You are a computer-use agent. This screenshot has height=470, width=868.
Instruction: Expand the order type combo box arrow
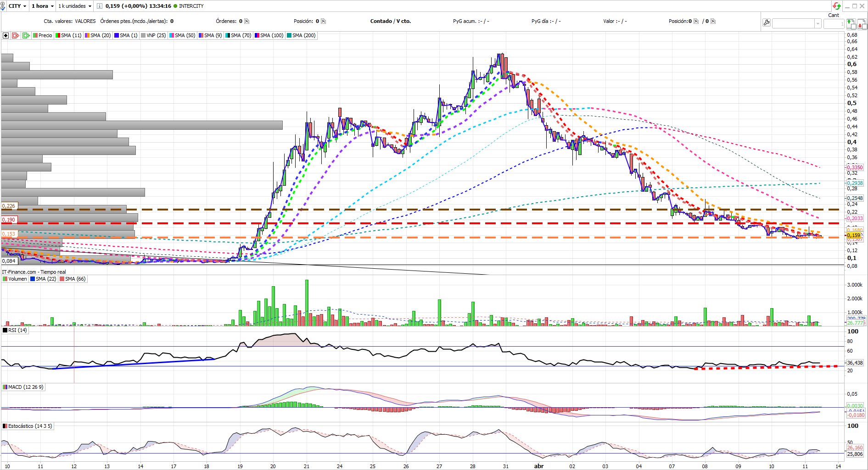coord(818,23)
